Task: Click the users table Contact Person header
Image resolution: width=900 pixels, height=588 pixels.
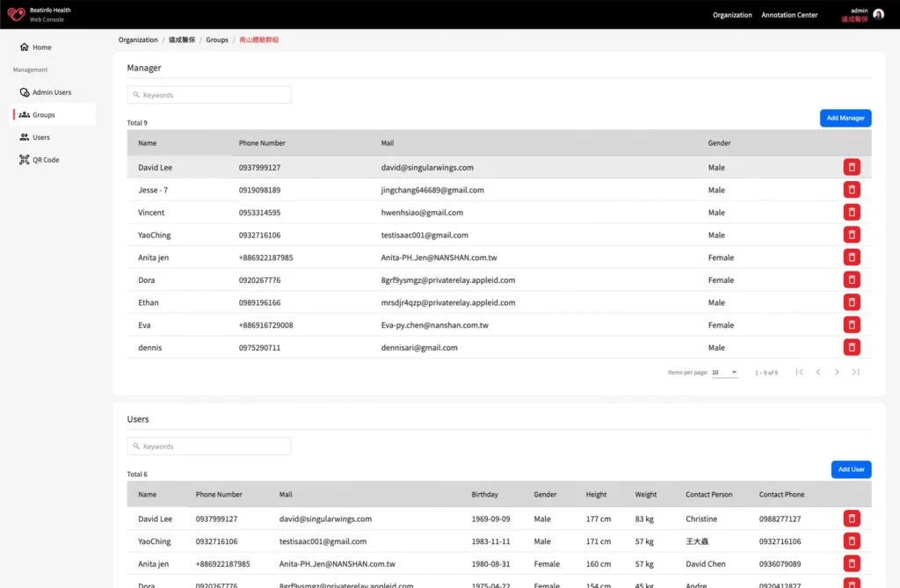Action: click(x=709, y=495)
